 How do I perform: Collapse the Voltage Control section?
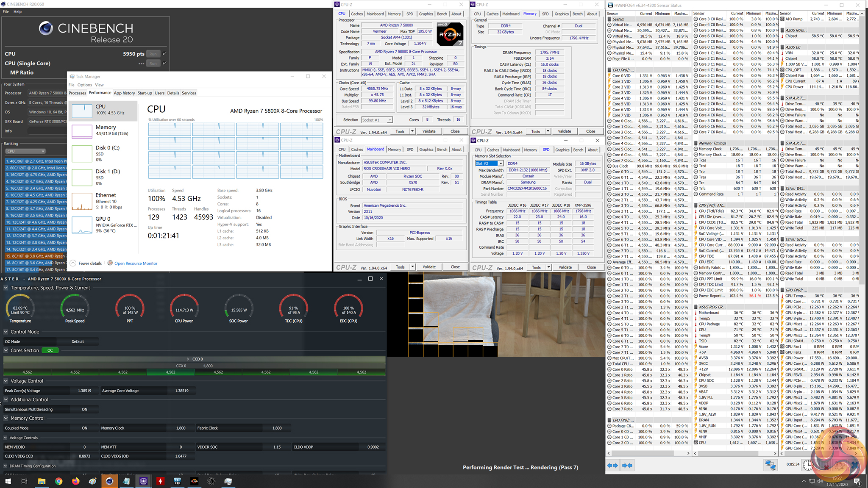click(6, 381)
